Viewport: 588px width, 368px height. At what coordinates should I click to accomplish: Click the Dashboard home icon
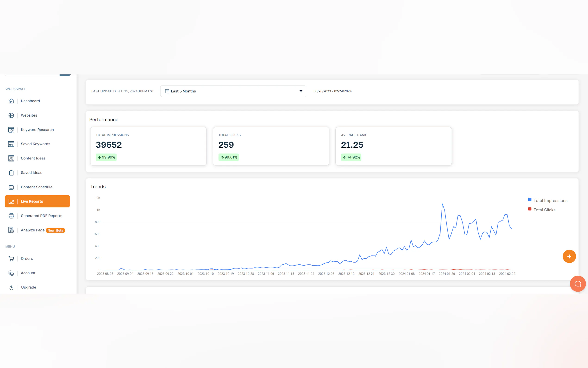point(11,101)
